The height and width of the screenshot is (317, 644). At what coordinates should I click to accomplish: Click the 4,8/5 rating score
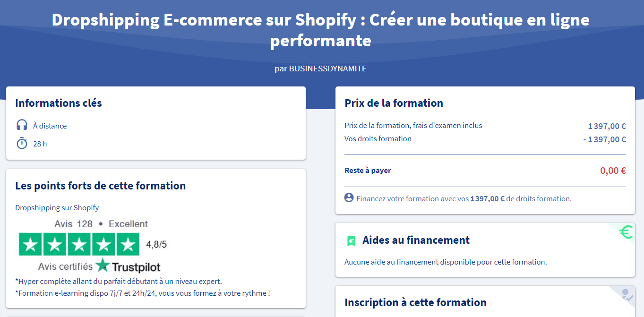(156, 245)
